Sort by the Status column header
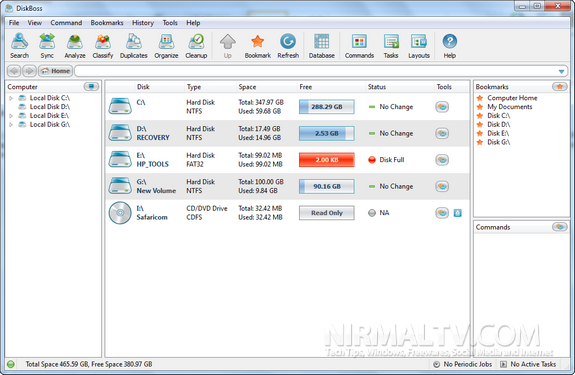Screen dimensions: 575x375 (x=377, y=87)
